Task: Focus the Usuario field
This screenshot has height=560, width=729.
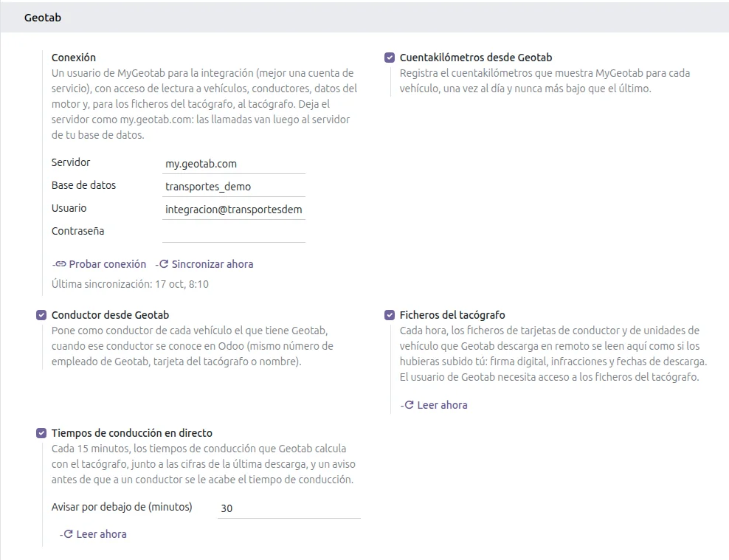Action: (233, 209)
